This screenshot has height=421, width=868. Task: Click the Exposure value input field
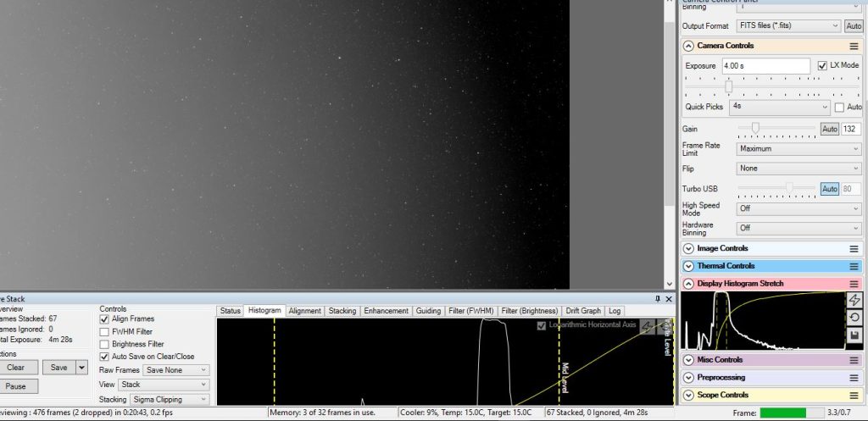[x=766, y=66]
